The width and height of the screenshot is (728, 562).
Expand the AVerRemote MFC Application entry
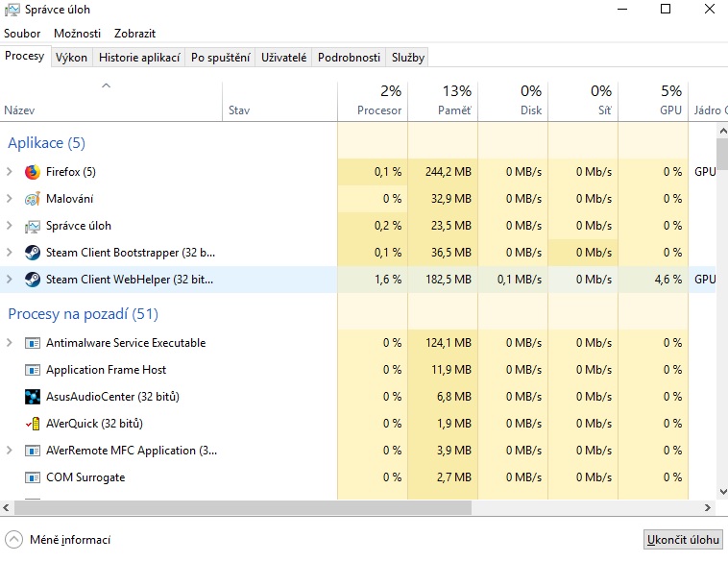coord(10,451)
